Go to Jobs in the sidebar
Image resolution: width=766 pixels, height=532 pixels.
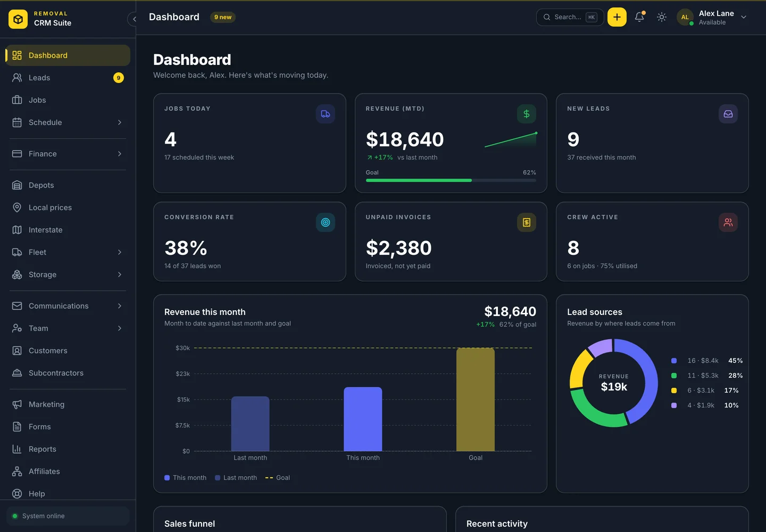coord(68,100)
